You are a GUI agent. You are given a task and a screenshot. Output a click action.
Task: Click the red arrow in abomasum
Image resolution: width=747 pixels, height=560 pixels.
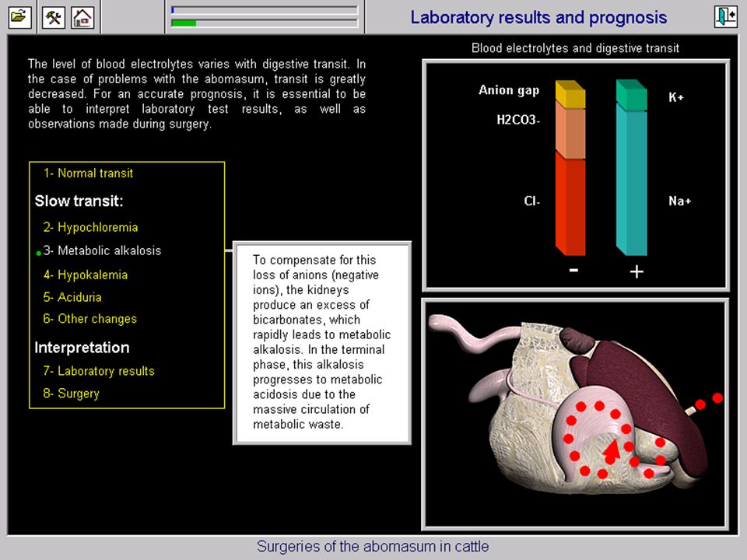[x=612, y=451]
